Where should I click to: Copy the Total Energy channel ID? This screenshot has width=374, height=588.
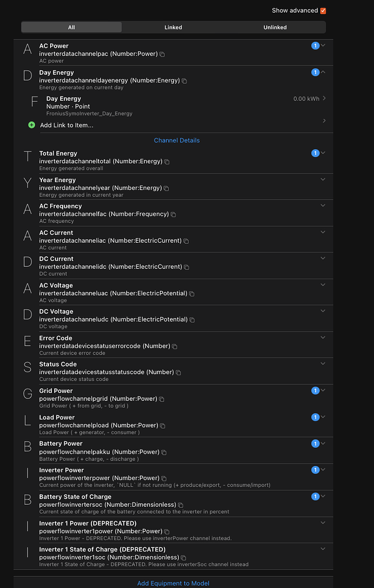pyautogui.click(x=168, y=161)
